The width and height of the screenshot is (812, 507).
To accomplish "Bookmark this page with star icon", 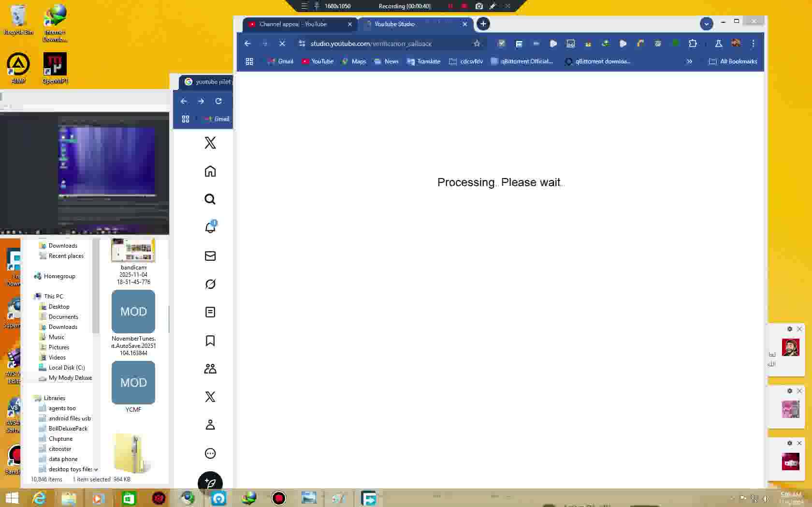I will (x=477, y=44).
